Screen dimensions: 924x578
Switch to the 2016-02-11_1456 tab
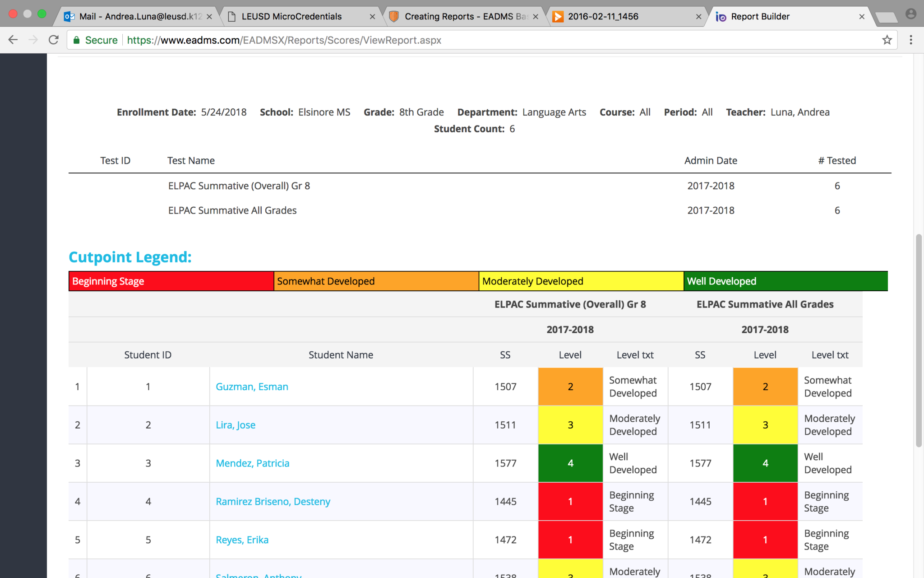pos(603,17)
